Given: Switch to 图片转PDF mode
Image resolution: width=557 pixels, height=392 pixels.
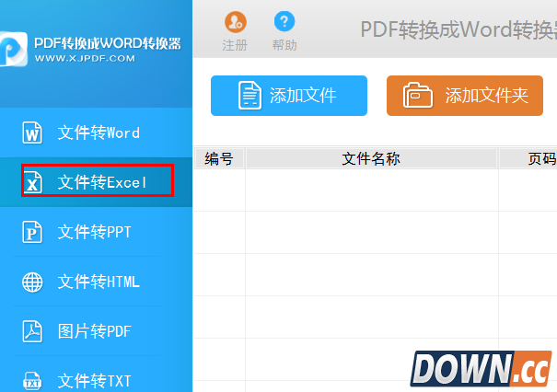Looking at the screenshot, I should pyautogui.click(x=96, y=331).
